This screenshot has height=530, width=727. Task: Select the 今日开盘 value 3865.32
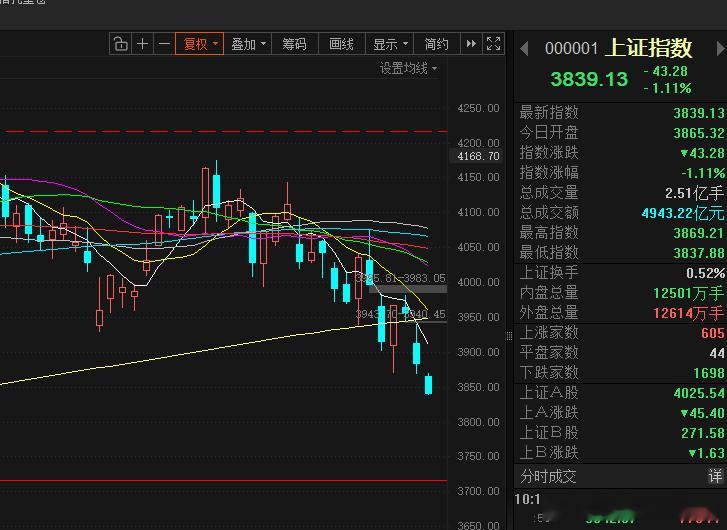pyautogui.click(x=699, y=133)
